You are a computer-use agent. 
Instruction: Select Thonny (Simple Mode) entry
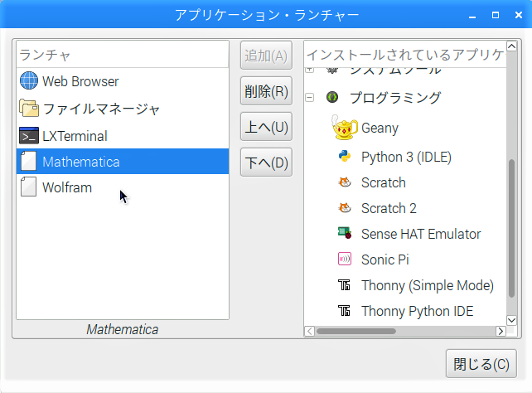pos(428,285)
